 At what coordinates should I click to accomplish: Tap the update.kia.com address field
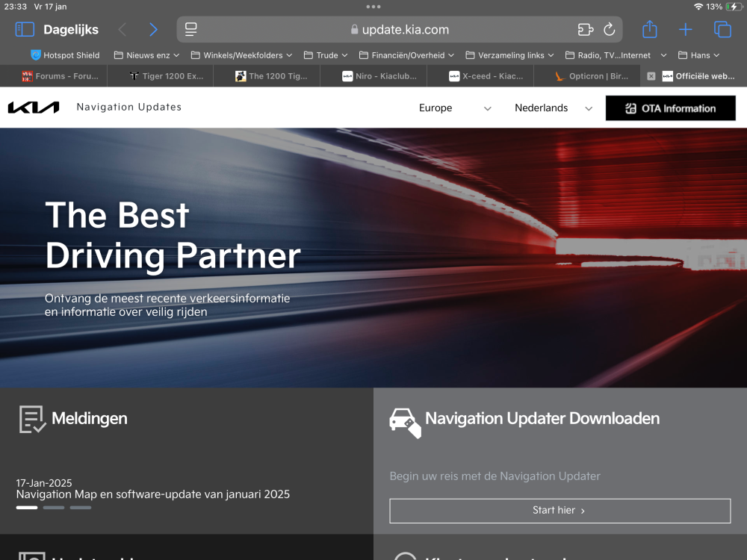400,30
